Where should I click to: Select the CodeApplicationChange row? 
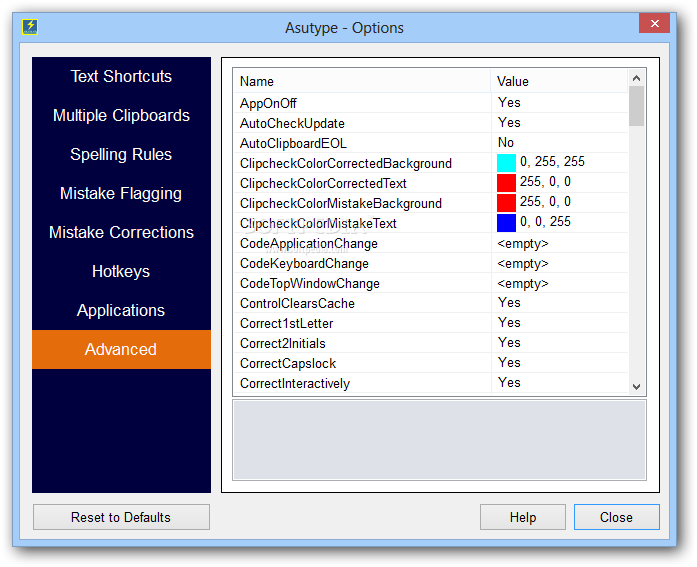pyautogui.click(x=431, y=243)
